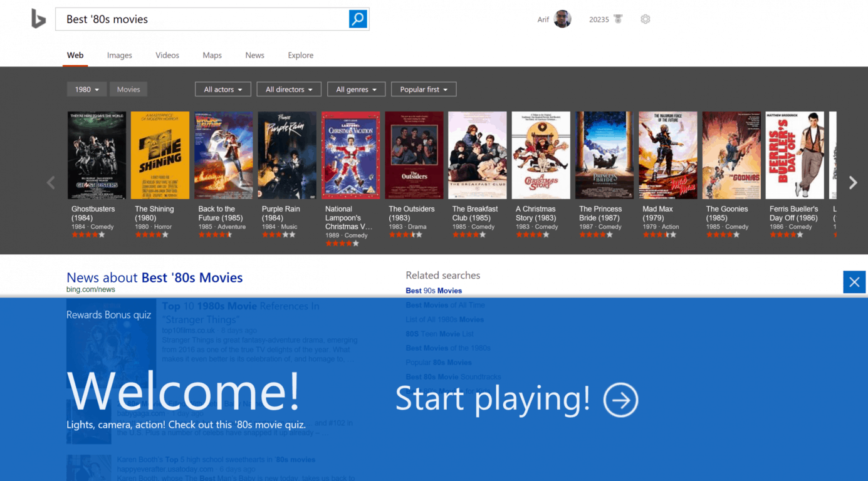Image resolution: width=868 pixels, height=481 pixels.
Task: Open News about Best '80s Movies heading
Action: tap(154, 277)
